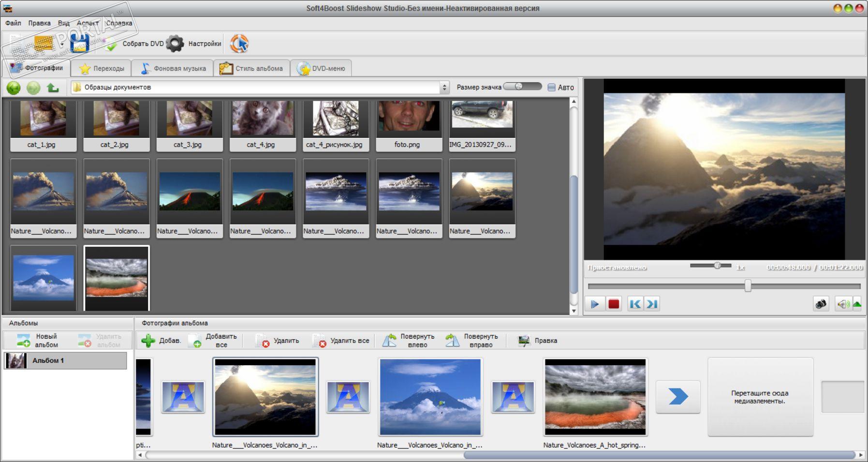This screenshot has height=462, width=868.
Task: Mute the preview with the speaker icon
Action: (843, 304)
